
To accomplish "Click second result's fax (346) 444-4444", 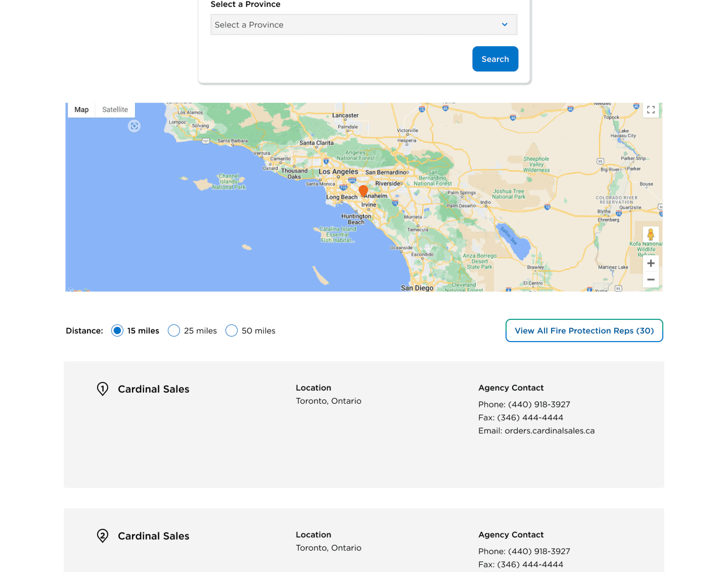I will point(530,565).
